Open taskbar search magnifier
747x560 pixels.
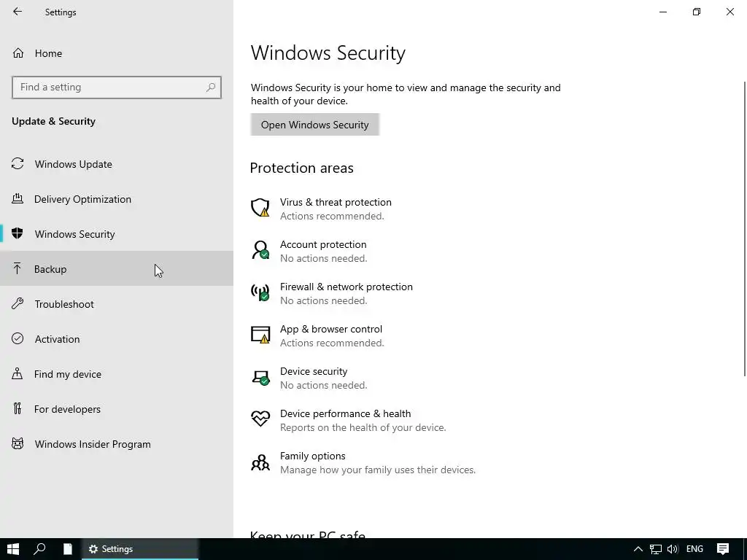coord(39,549)
